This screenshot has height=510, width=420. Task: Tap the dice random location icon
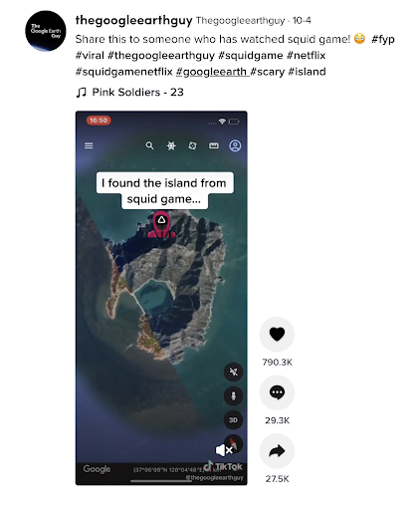(192, 145)
